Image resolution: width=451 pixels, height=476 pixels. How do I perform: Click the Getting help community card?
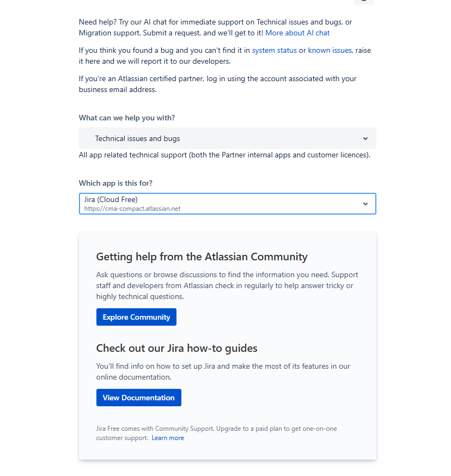click(x=227, y=344)
